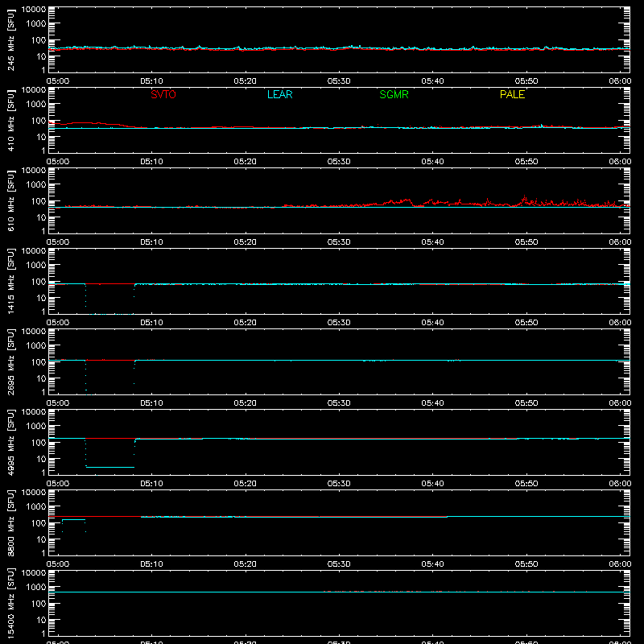Click the 10000 y-axis value on 2695 MHz plot
The height and width of the screenshot is (644, 644).
pyautogui.click(x=34, y=332)
